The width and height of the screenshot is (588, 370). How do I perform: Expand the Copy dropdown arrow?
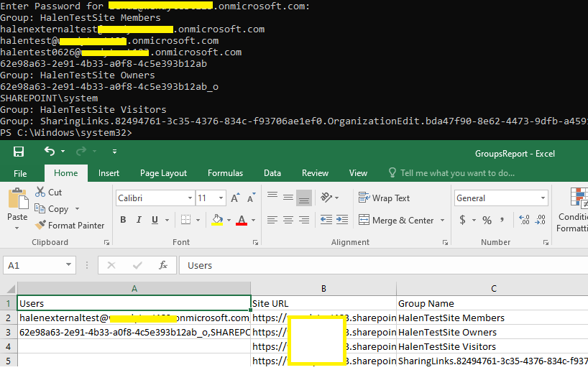click(77, 209)
